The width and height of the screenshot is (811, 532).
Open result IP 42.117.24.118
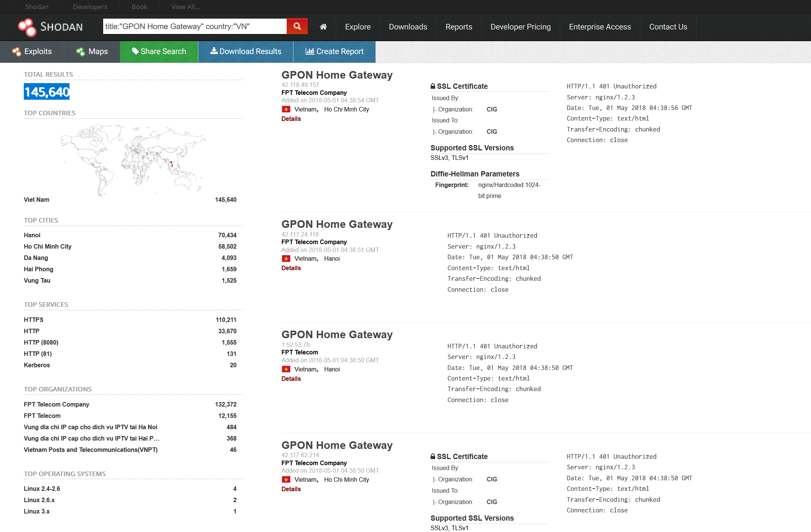[300, 235]
